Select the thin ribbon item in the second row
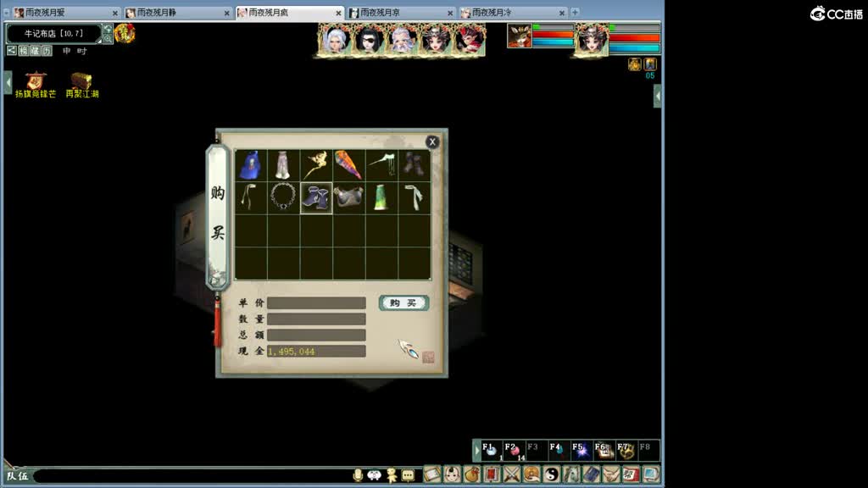The width and height of the screenshot is (868, 488). tap(251, 197)
